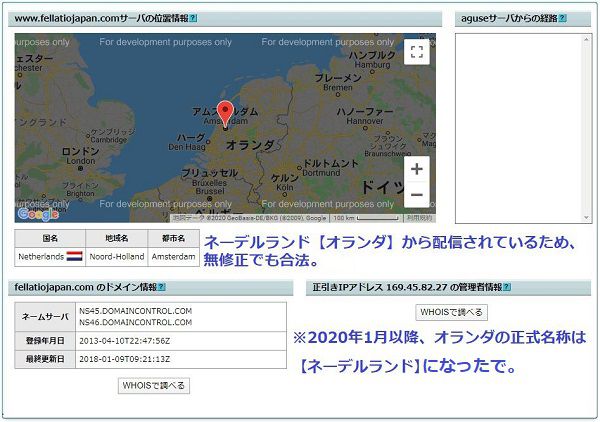Click the Dortmund label on the map
The height and width of the screenshot is (422, 600).
tap(321, 173)
